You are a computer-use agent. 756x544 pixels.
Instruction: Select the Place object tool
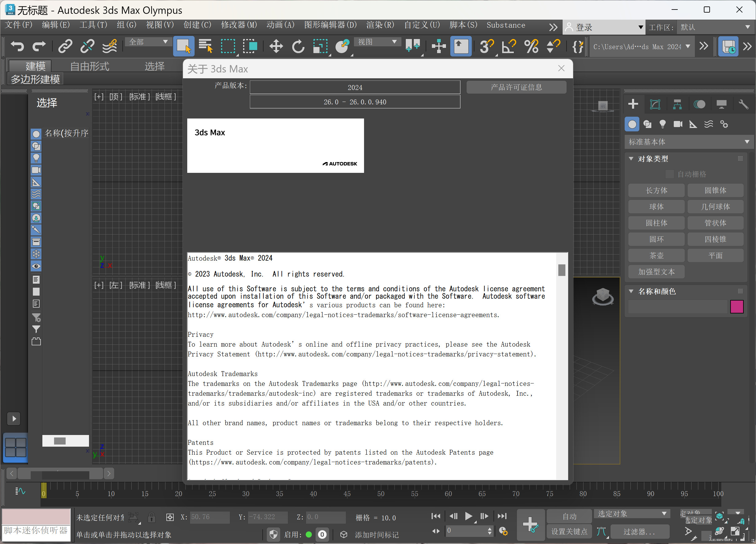pos(342,46)
